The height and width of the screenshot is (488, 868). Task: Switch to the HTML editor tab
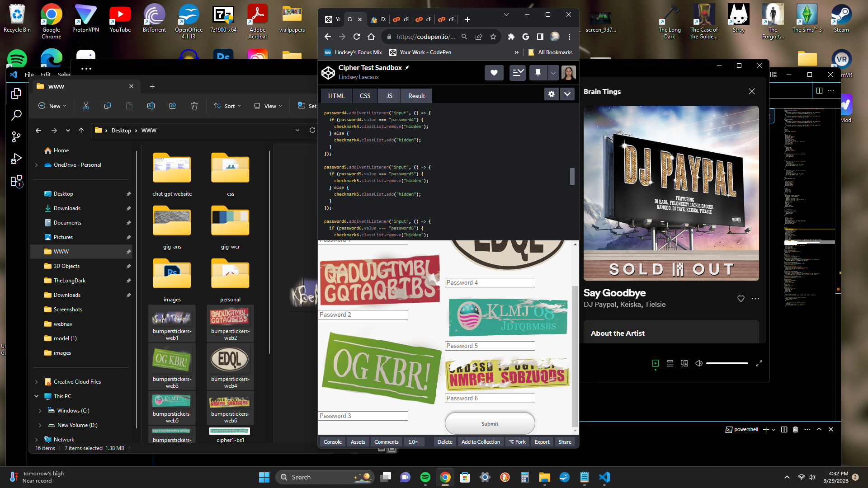click(336, 96)
